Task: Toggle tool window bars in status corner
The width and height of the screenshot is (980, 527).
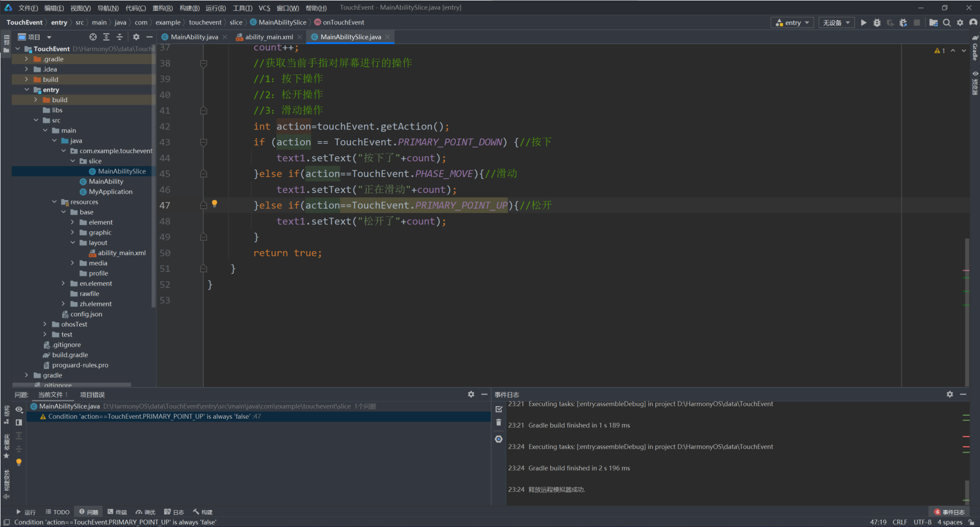Action: [x=7, y=522]
